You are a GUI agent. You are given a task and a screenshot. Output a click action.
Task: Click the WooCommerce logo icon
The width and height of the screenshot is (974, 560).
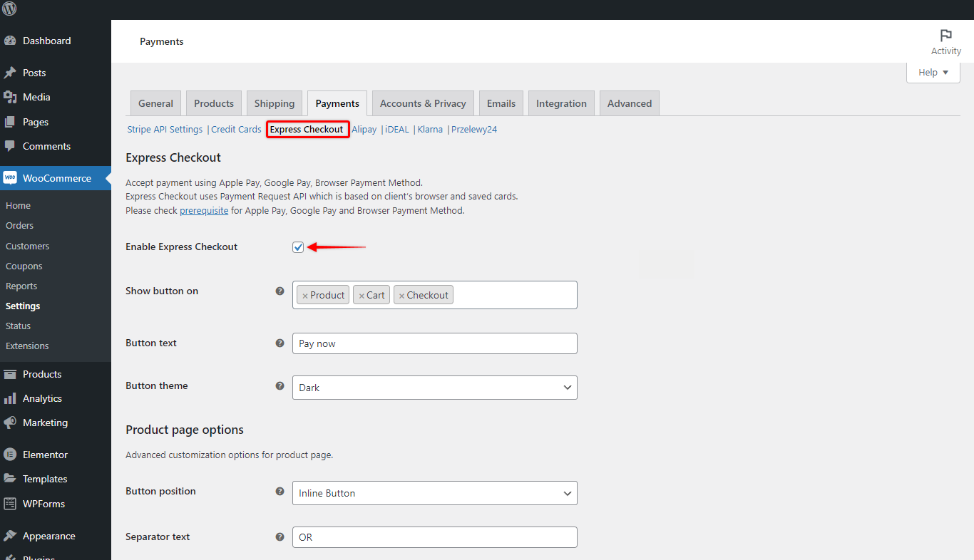[10, 178]
